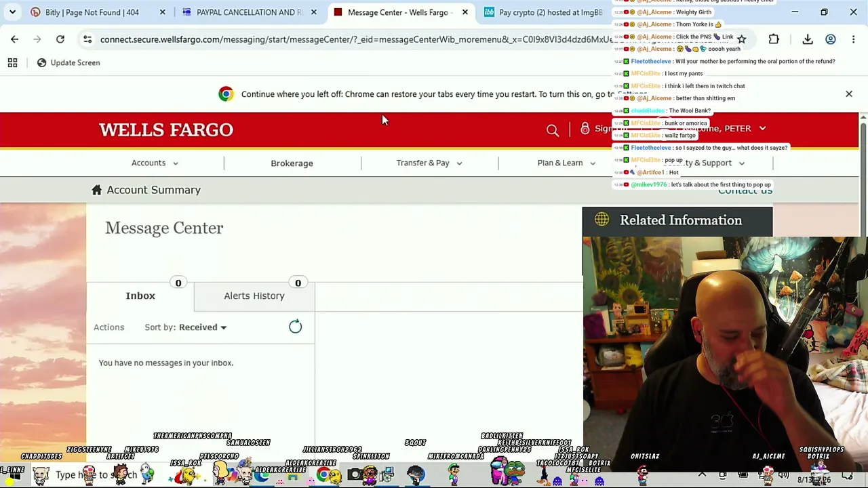
Task: Reload the Wells Fargo page
Action: [x=60, y=39]
